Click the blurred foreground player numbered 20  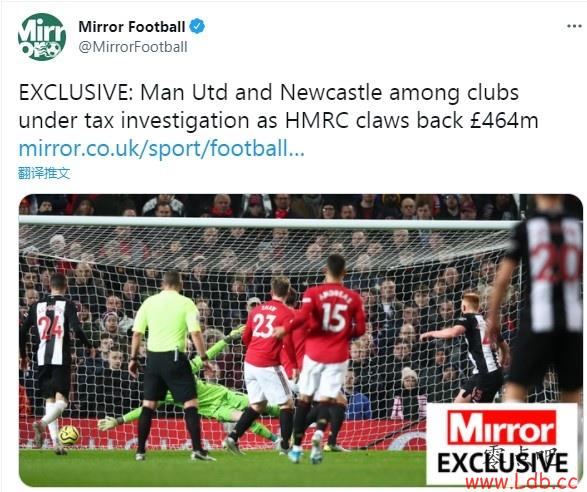point(543,300)
